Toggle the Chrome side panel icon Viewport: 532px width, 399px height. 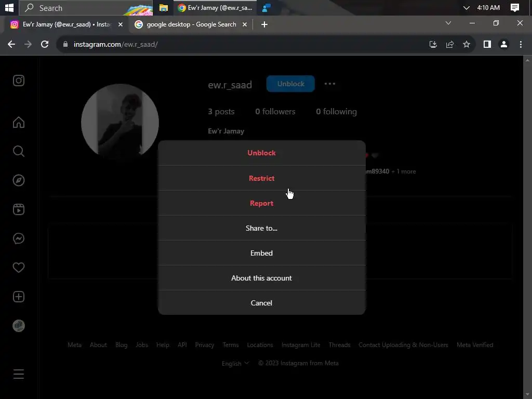(487, 45)
